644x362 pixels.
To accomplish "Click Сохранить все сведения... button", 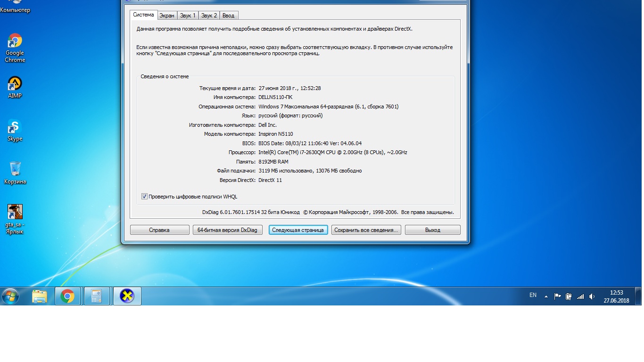I will click(366, 230).
